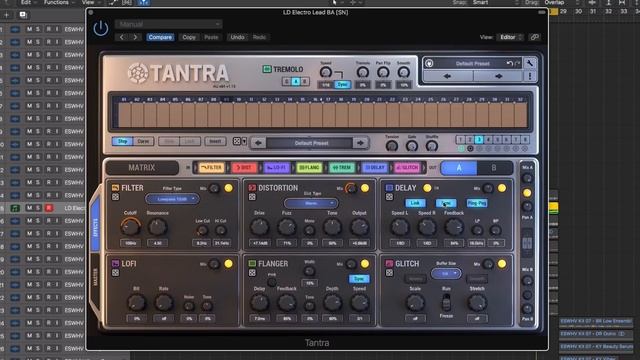The width and height of the screenshot is (640, 360).
Task: Click the Compare button
Action: pyautogui.click(x=160, y=37)
